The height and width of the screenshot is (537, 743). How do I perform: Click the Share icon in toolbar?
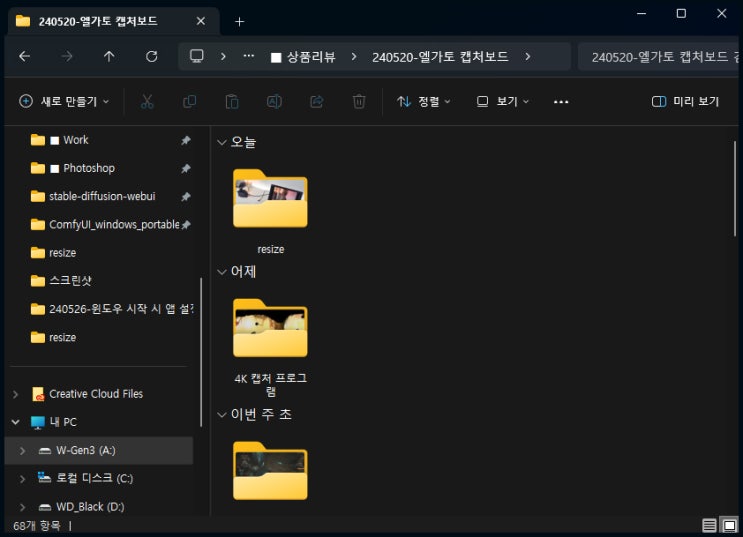point(317,101)
